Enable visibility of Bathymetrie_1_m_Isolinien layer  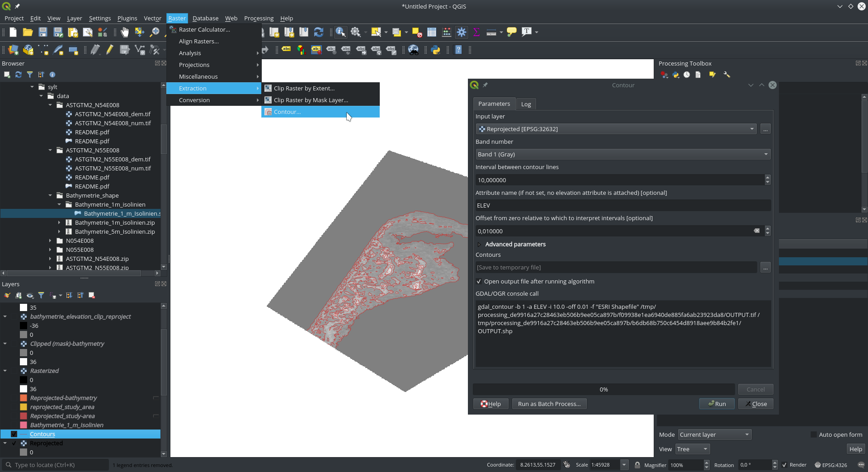click(14, 425)
